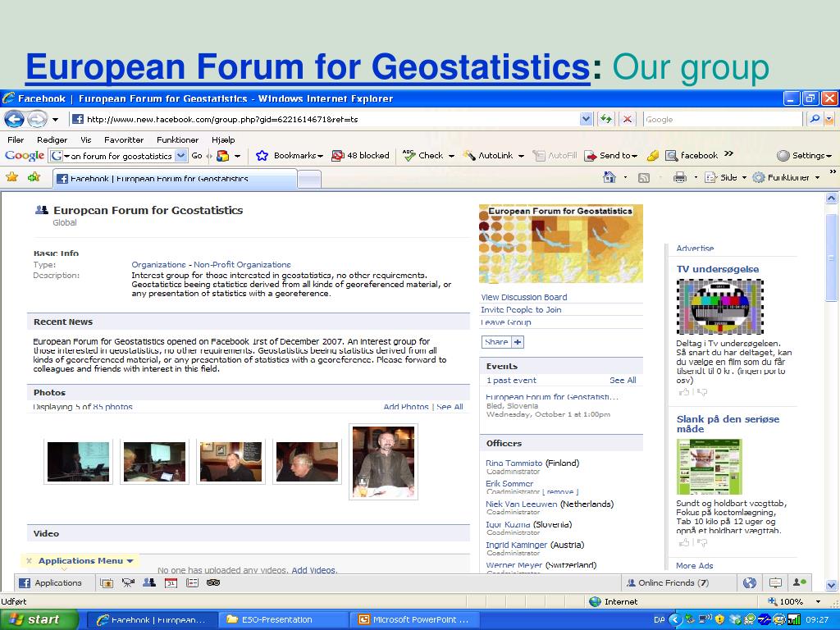Open the Funktioner tools dropdown on command bar
The width and height of the screenshot is (840, 630).
click(x=817, y=177)
